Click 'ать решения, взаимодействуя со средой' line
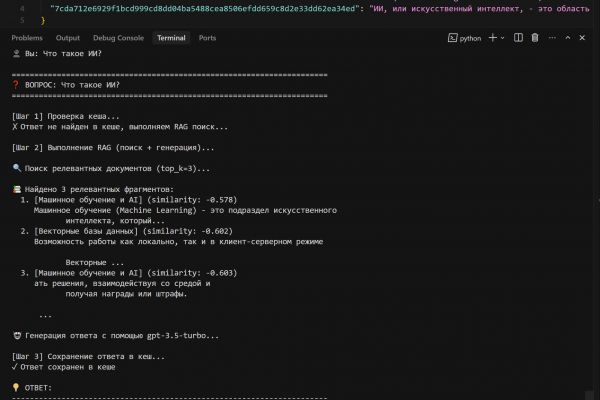This screenshot has height=400, width=600. click(122, 284)
